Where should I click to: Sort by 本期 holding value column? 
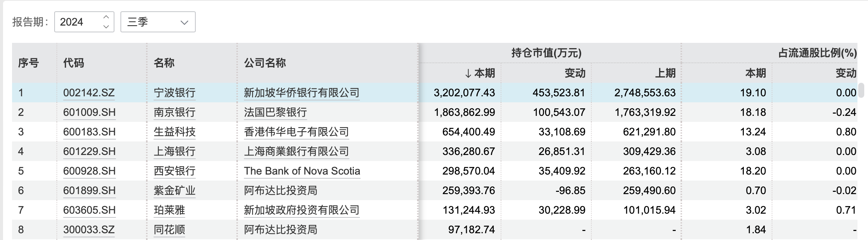[480, 73]
